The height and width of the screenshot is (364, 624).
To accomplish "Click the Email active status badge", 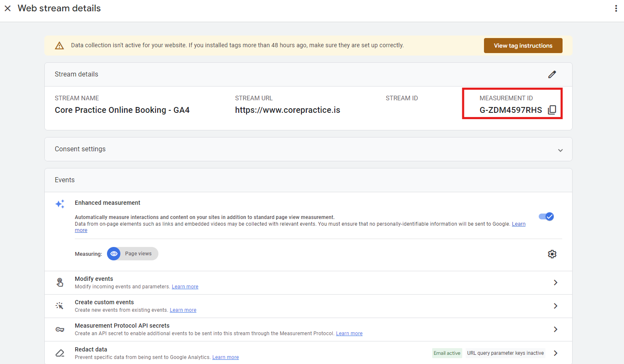I will [x=447, y=353].
